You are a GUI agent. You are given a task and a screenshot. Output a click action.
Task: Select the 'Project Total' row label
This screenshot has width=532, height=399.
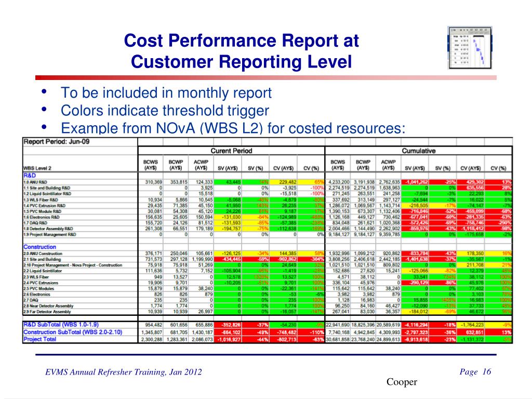click(x=39, y=339)
